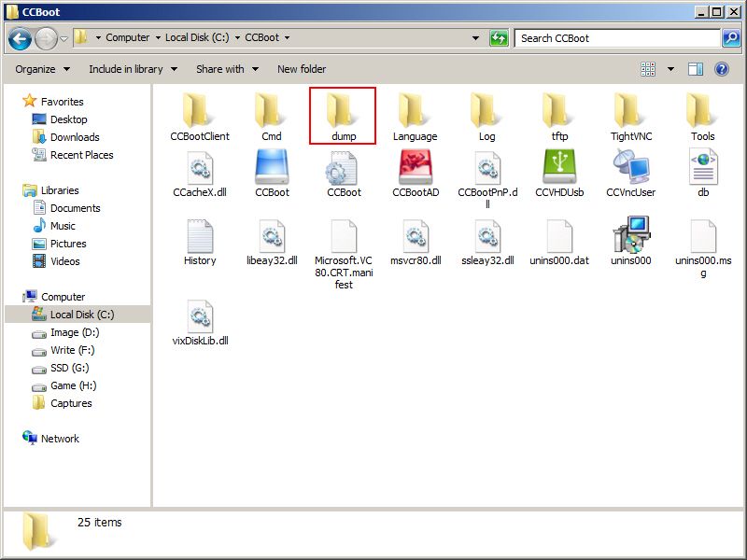The width and height of the screenshot is (747, 560).
Task: Open the Tools folder
Action: click(703, 117)
